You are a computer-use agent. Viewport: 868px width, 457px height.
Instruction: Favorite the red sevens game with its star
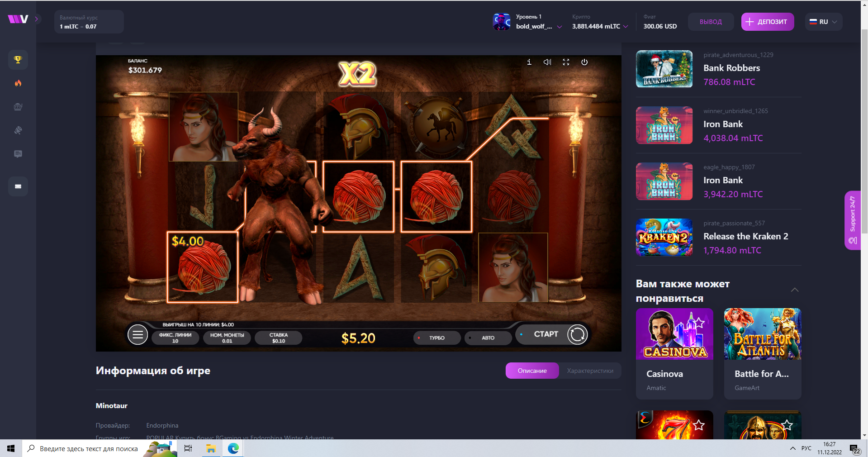[x=699, y=425]
